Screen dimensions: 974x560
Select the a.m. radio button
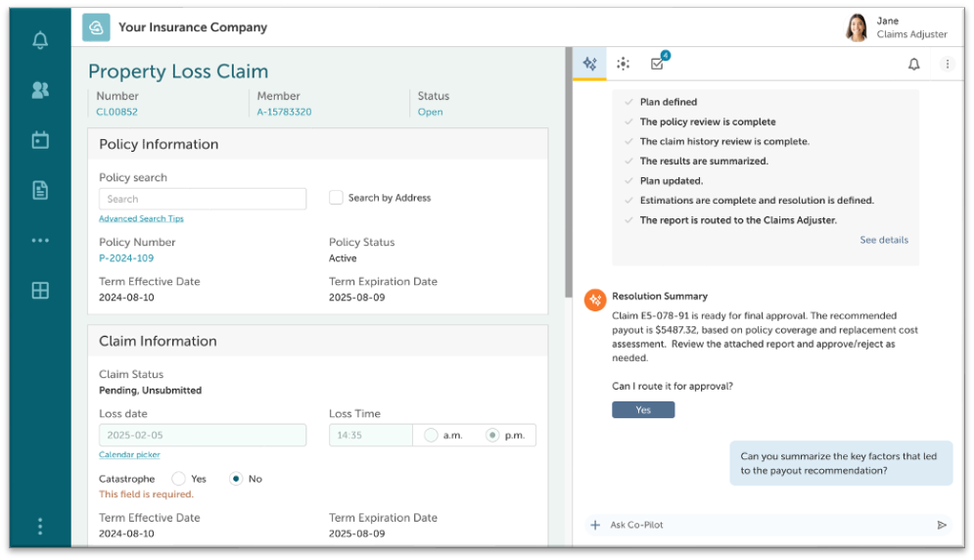431,436
